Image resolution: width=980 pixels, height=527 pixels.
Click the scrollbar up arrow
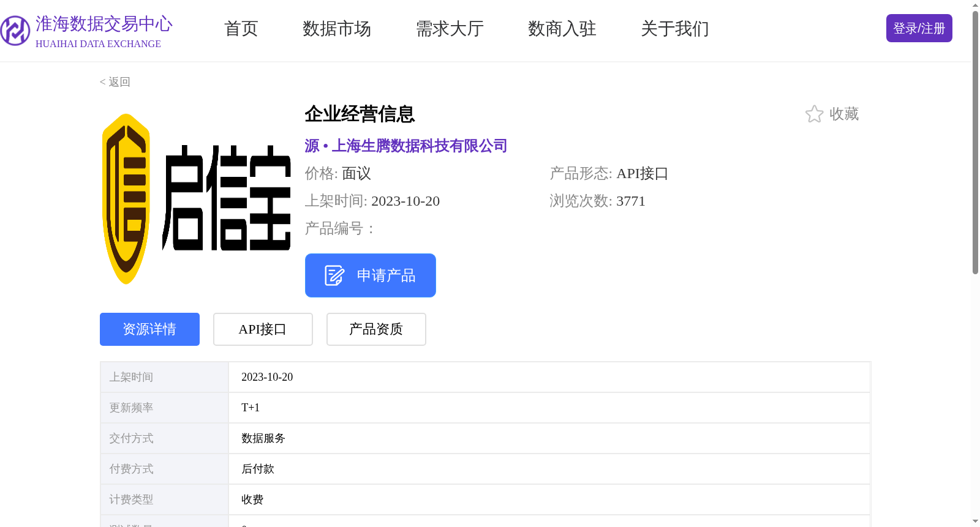(x=975, y=5)
